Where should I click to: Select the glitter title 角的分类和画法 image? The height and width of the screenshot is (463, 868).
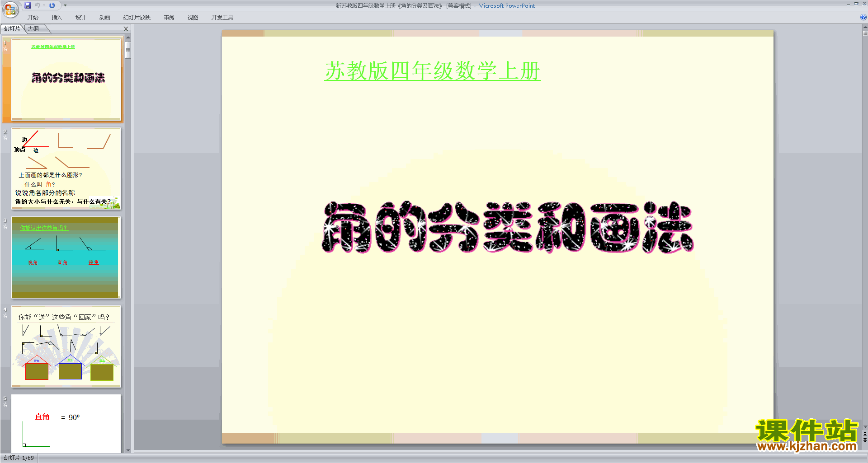[x=507, y=227]
